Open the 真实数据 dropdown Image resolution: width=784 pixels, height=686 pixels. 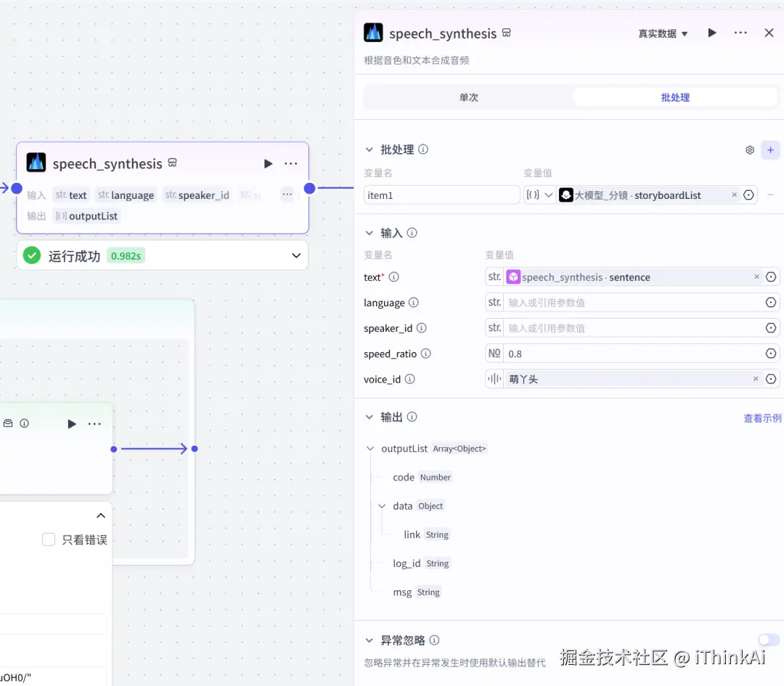(661, 33)
